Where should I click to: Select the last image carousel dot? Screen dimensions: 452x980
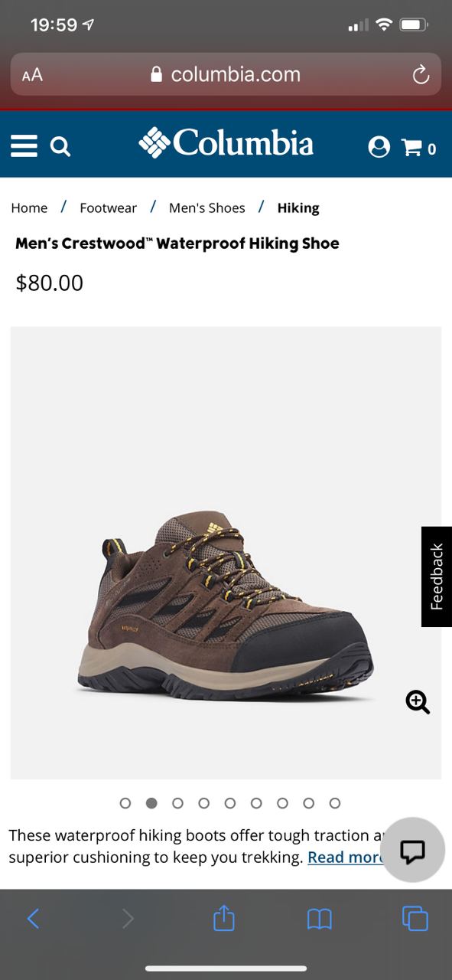[x=334, y=803]
